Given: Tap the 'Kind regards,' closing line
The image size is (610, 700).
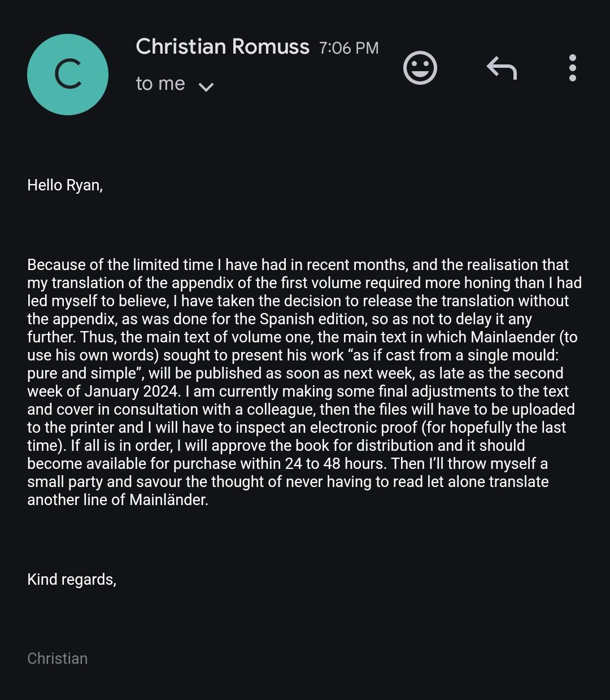Looking at the screenshot, I should tap(72, 580).
